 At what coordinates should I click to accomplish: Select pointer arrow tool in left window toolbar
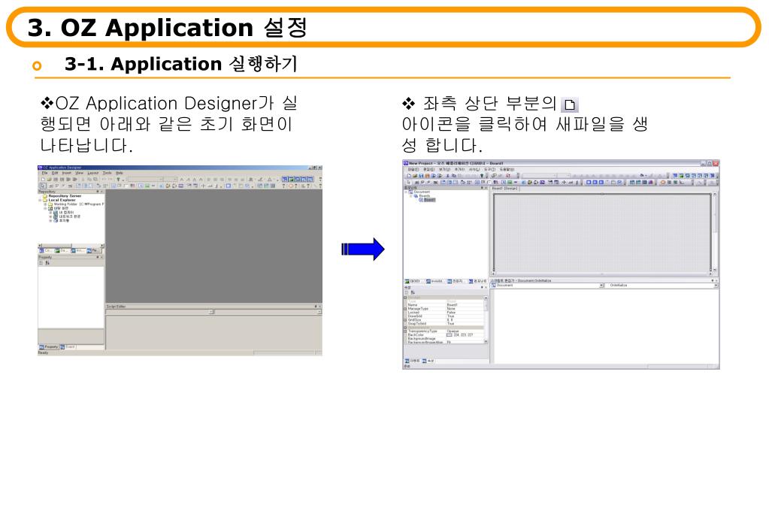point(43,186)
